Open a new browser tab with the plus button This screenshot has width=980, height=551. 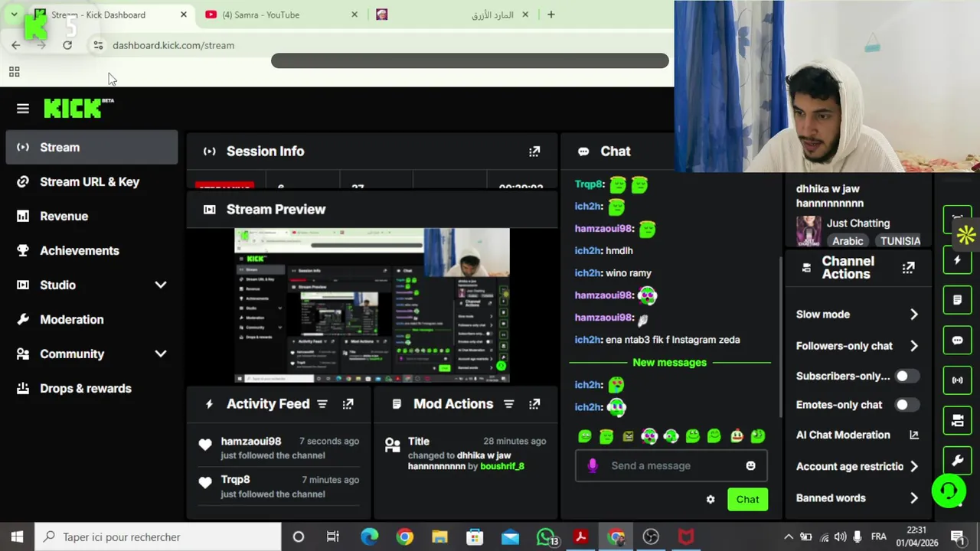(x=550, y=15)
